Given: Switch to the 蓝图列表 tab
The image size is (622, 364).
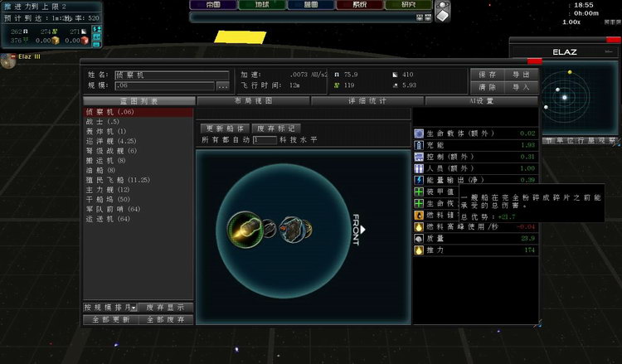Looking at the screenshot, I should 139,101.
